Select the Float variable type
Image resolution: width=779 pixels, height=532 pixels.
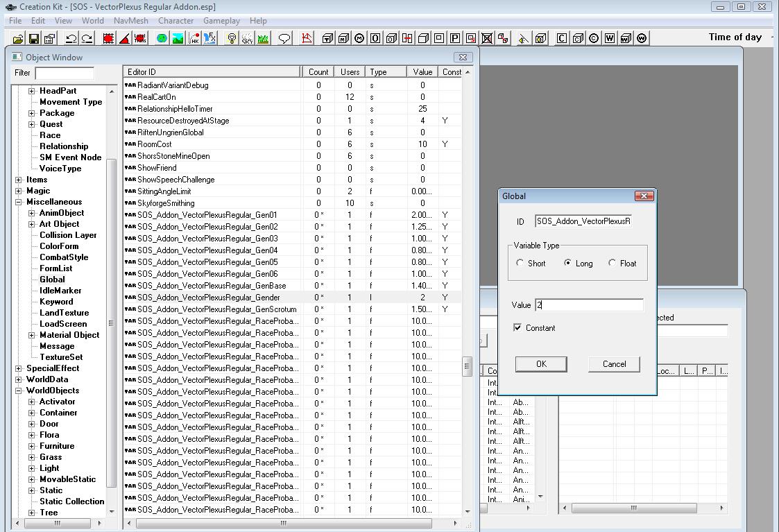pyautogui.click(x=612, y=263)
